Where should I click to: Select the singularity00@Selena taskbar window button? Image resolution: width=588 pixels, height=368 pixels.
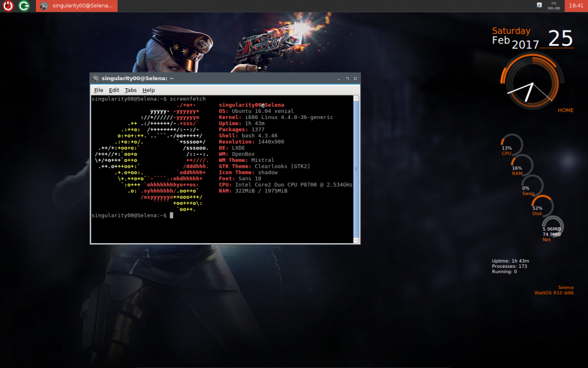pos(76,6)
